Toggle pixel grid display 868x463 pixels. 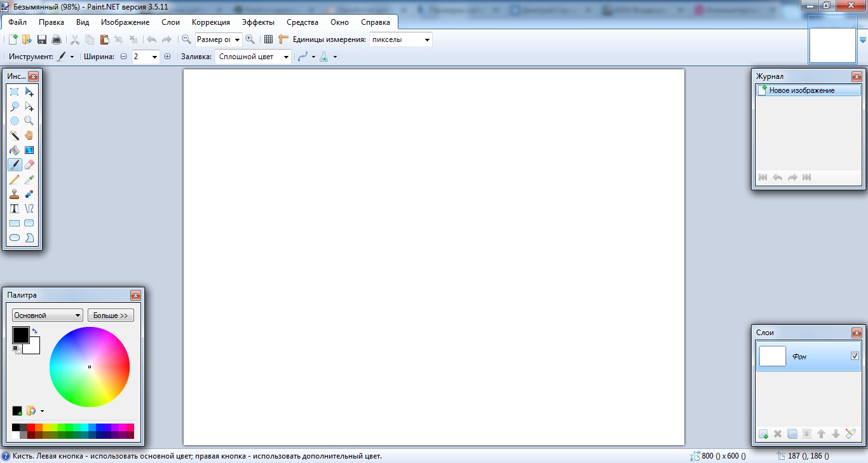268,39
